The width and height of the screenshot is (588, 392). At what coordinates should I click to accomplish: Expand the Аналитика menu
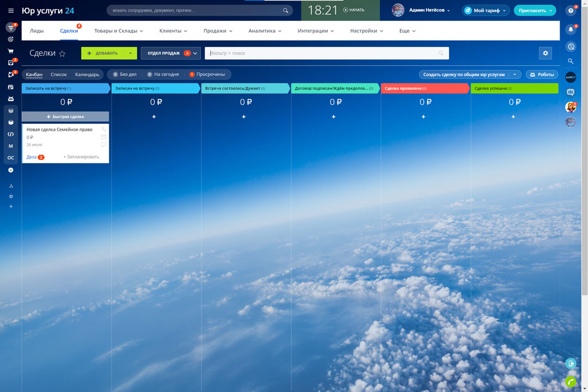click(265, 30)
